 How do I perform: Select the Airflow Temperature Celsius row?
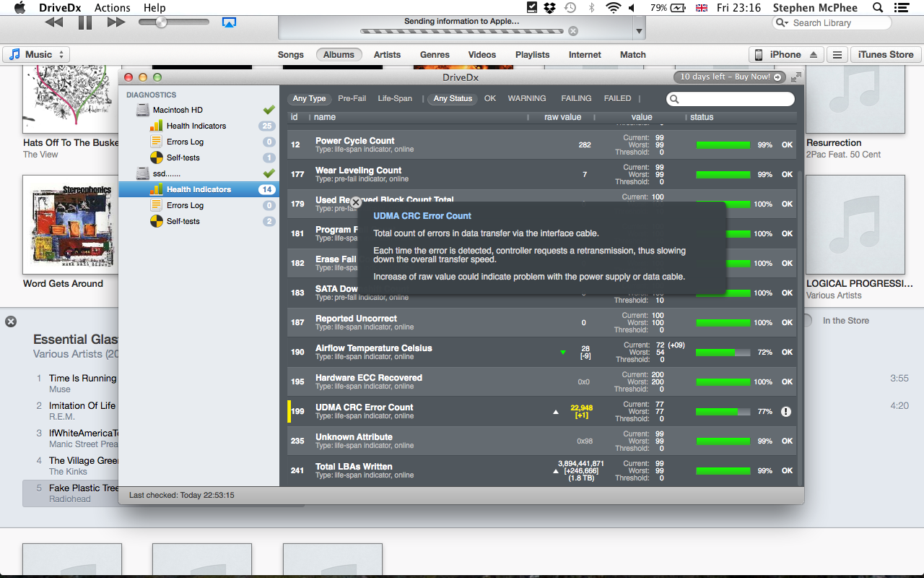[541, 352]
